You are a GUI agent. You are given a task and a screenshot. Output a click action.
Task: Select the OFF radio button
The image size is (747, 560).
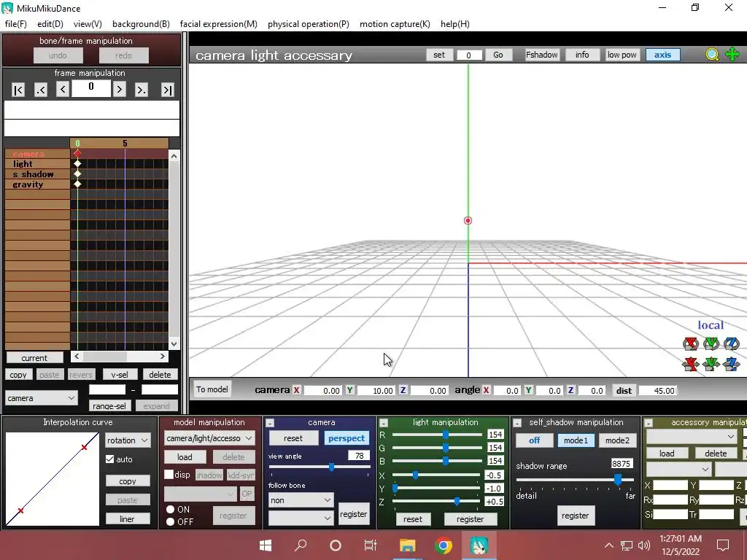(x=170, y=521)
